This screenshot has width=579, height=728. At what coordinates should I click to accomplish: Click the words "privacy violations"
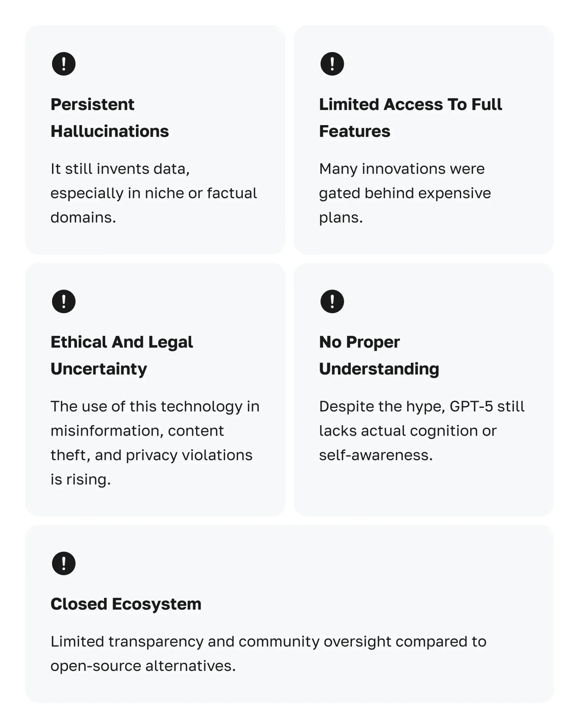[x=189, y=455]
